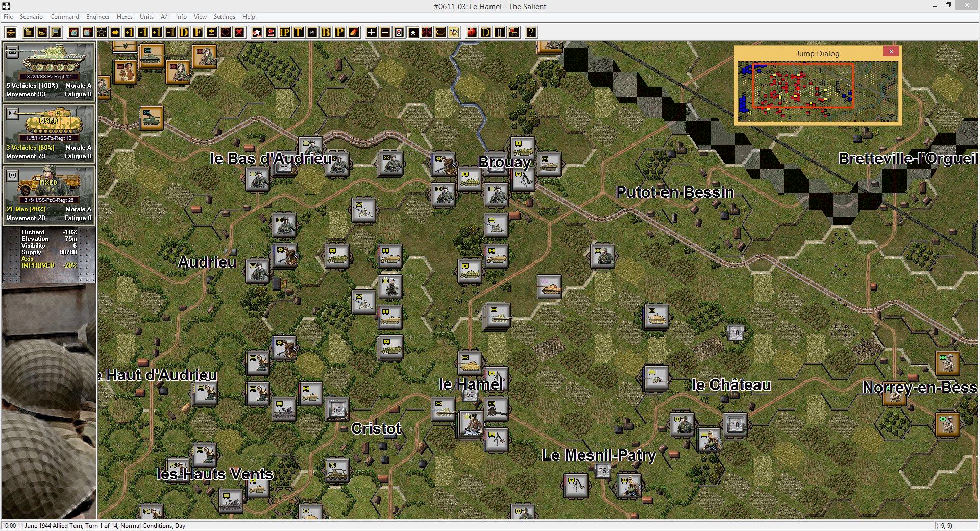Toggle the white star toolbar button
The width and height of the screenshot is (980, 531).
pos(412,32)
